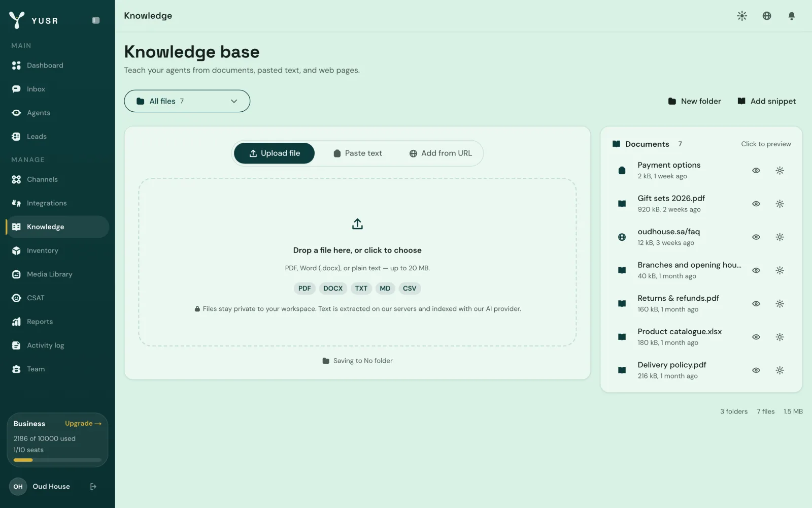Open settings gear for Gift sets 2026.pdf
The height and width of the screenshot is (508, 812).
coord(780,204)
